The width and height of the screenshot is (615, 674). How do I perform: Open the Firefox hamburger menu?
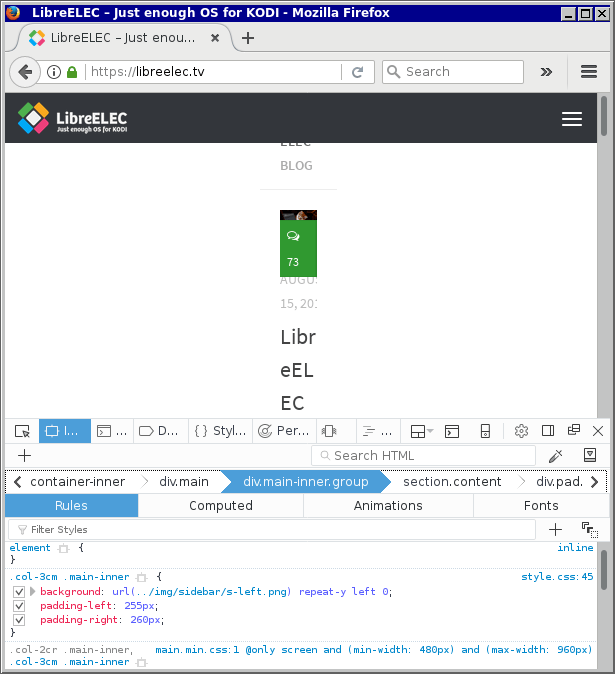589,72
